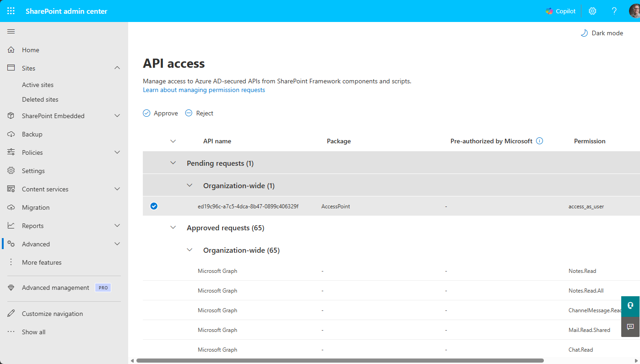
Task: Deselect the AccessPoint pending request checkbox
Action: (x=154, y=206)
